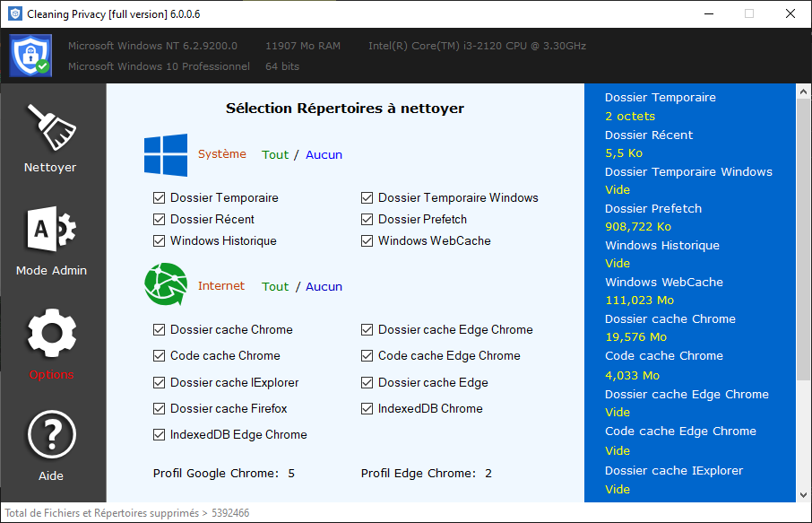Toggle Dossier Prefetch checkbox
The image size is (812, 523).
click(x=367, y=219)
